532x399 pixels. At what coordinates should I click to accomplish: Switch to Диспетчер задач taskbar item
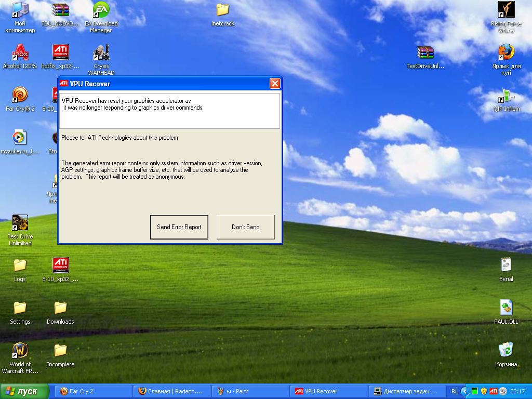[407, 391]
